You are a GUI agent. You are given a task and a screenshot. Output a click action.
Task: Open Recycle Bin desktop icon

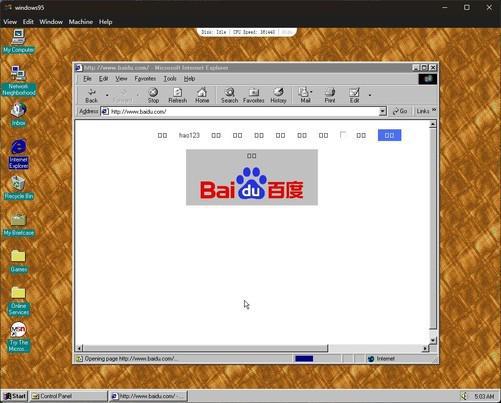18,187
